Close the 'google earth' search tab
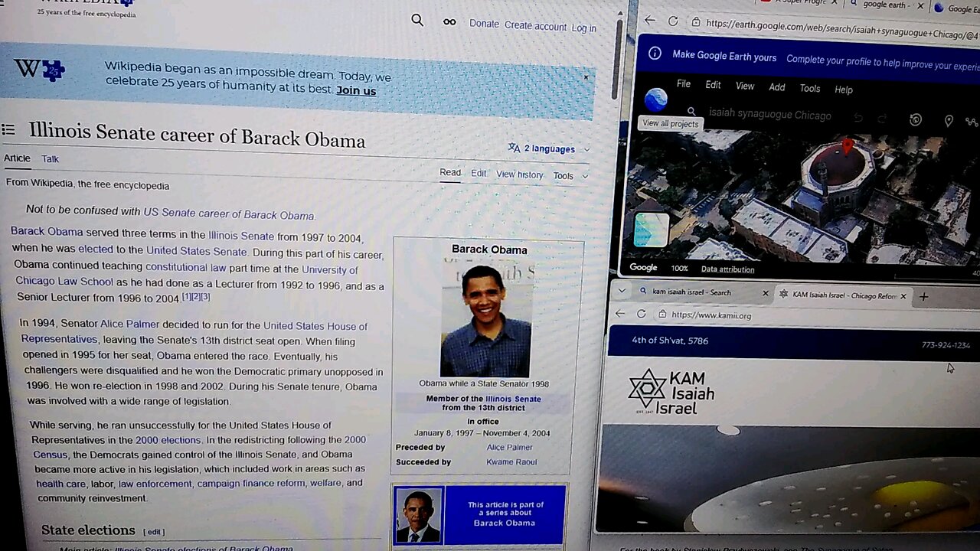Viewport: 980px width, 551px height. [x=921, y=5]
